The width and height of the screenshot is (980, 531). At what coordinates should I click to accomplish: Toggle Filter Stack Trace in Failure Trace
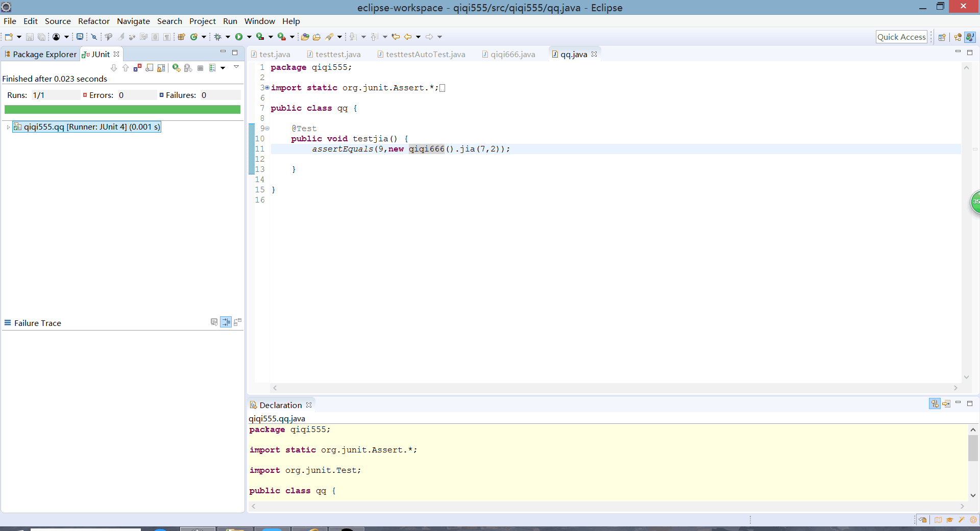coord(226,322)
